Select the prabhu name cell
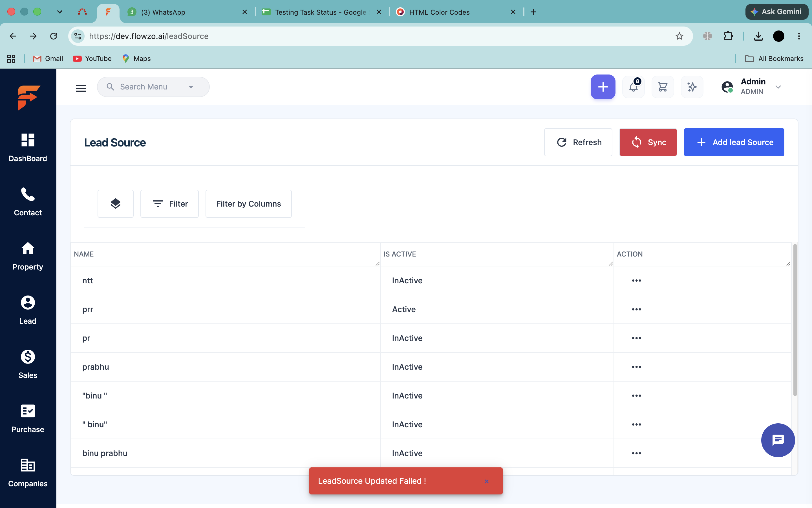This screenshot has height=508, width=812. (x=226, y=367)
